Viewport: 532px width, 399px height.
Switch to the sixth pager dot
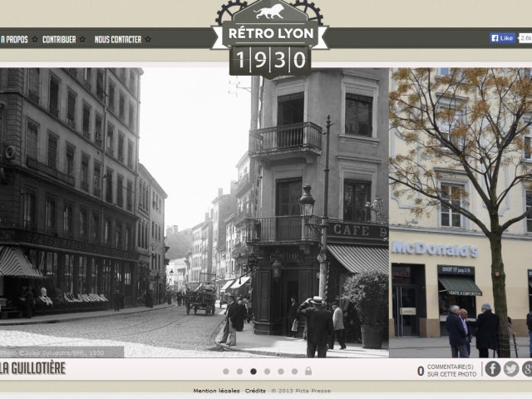point(293,371)
